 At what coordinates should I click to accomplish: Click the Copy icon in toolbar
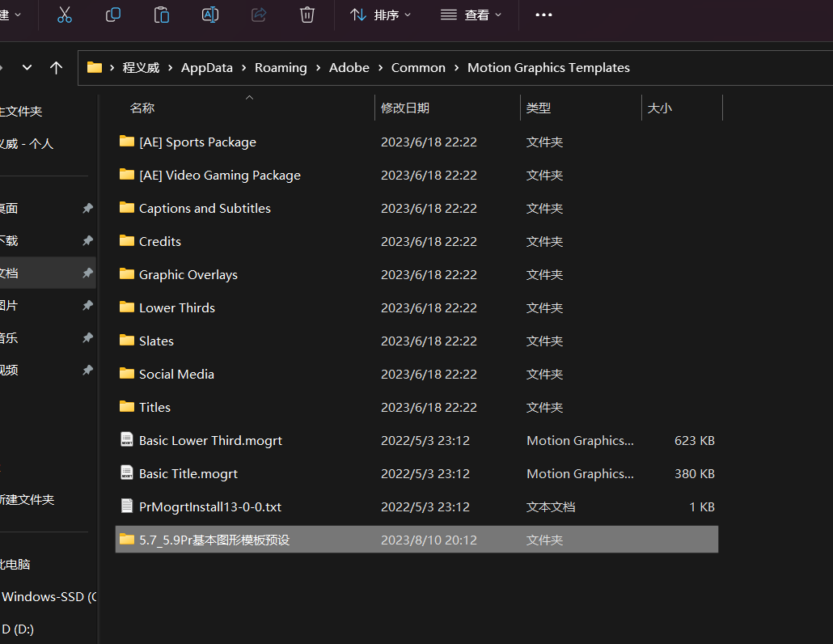tap(113, 15)
